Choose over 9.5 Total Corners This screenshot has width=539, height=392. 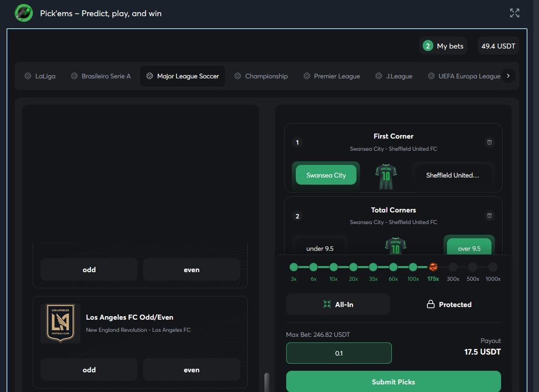[469, 247]
